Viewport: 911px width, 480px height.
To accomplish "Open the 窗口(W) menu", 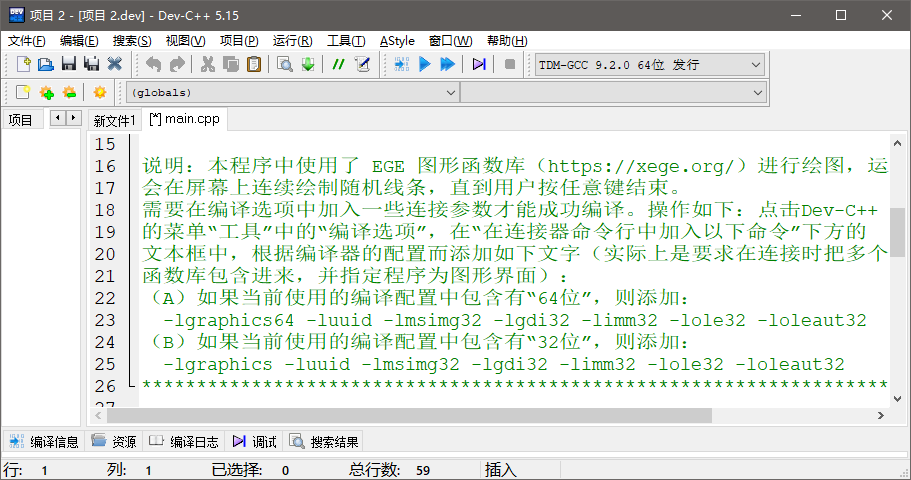I will (x=450, y=41).
